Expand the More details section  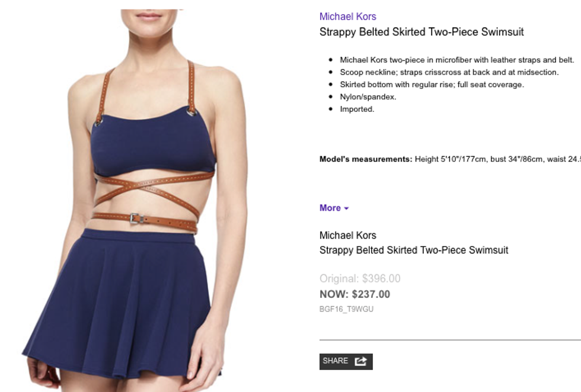334,208
